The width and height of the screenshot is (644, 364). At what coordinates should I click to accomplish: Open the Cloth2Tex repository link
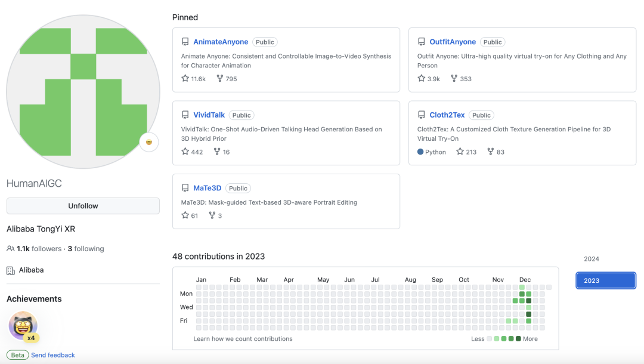[x=447, y=115]
